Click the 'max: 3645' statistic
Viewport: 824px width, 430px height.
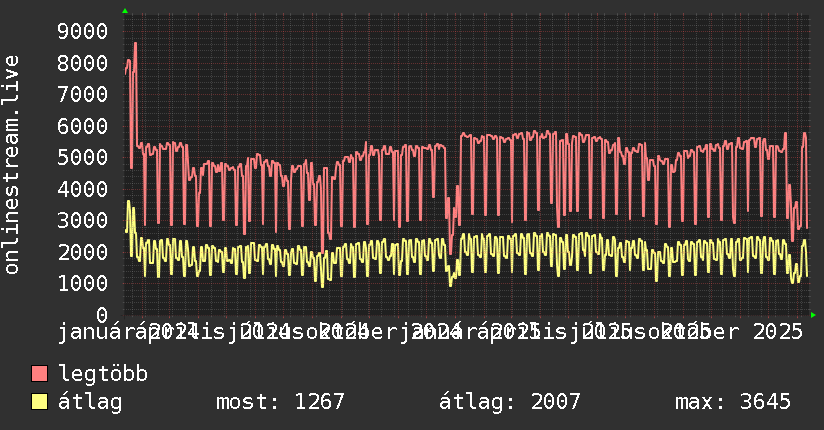coord(733,402)
